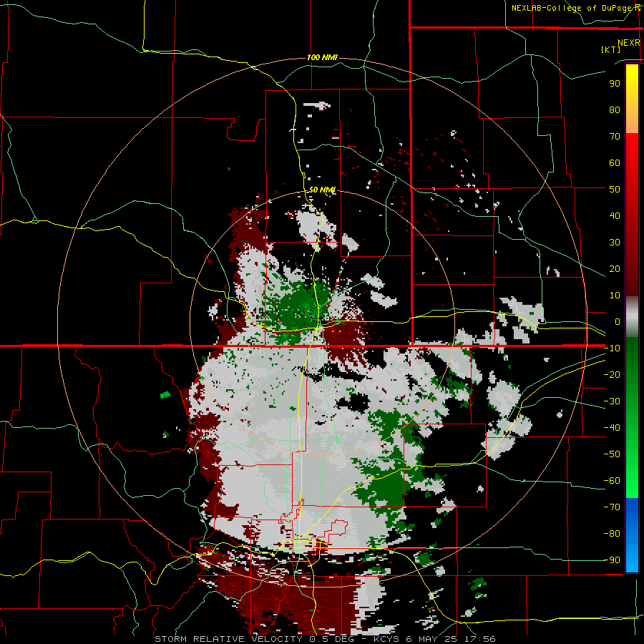Click the 100 NMI range ring label
This screenshot has width=644, height=644.
pos(322,57)
